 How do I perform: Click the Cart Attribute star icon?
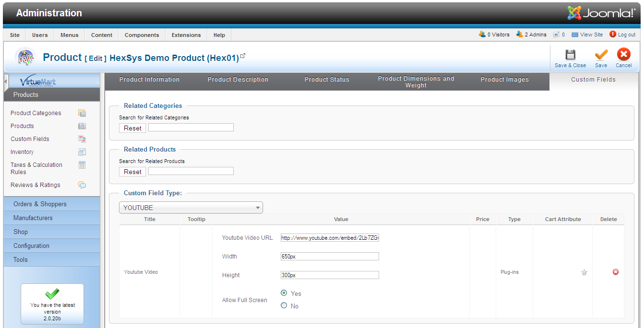pos(584,272)
